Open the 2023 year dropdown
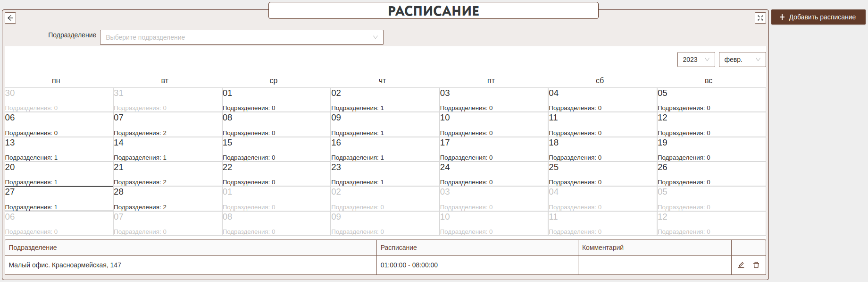This screenshot has width=868, height=282. click(696, 60)
